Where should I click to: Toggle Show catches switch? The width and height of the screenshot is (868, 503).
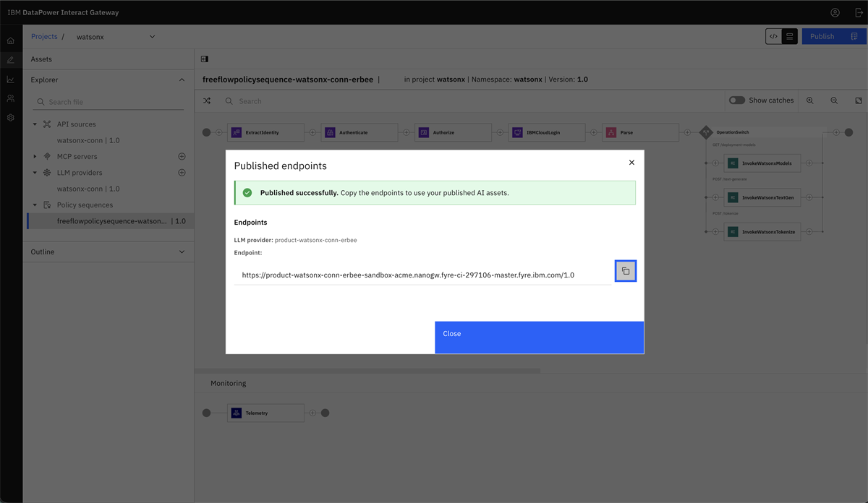pos(737,100)
